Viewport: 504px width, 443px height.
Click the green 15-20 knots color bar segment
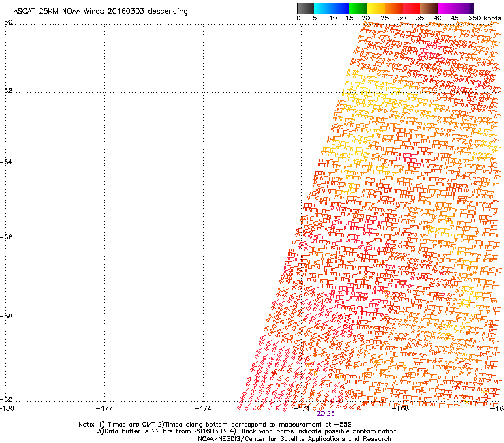[358, 8]
